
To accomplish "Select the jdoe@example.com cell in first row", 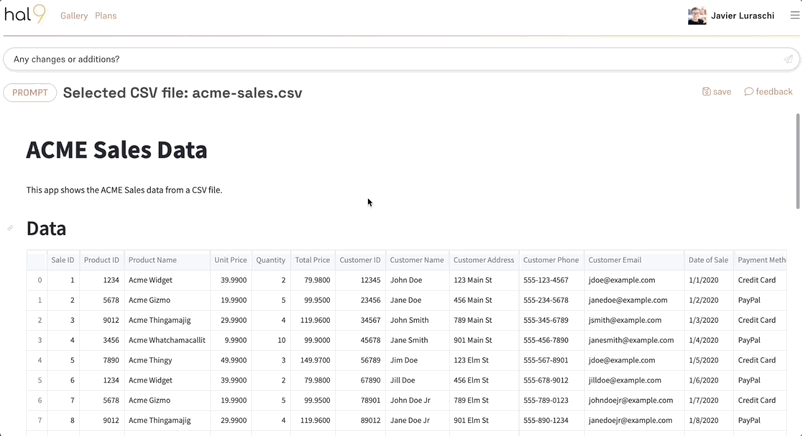I will 621,280.
